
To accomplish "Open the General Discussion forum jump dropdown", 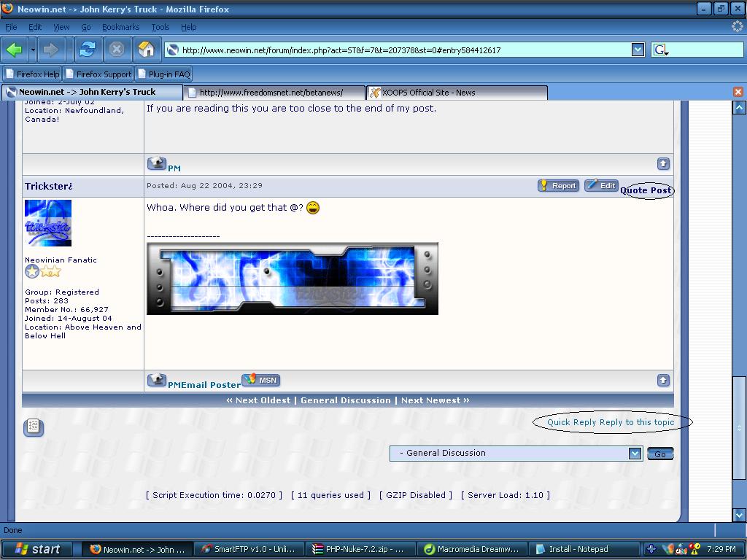I will pyautogui.click(x=516, y=454).
